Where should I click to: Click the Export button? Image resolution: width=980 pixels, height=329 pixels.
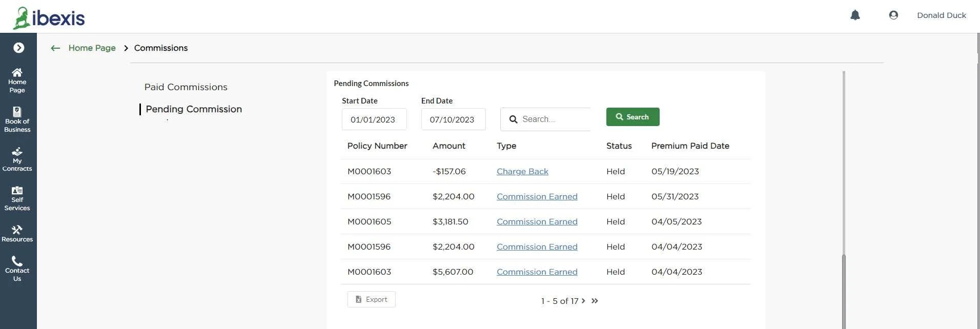(371, 299)
